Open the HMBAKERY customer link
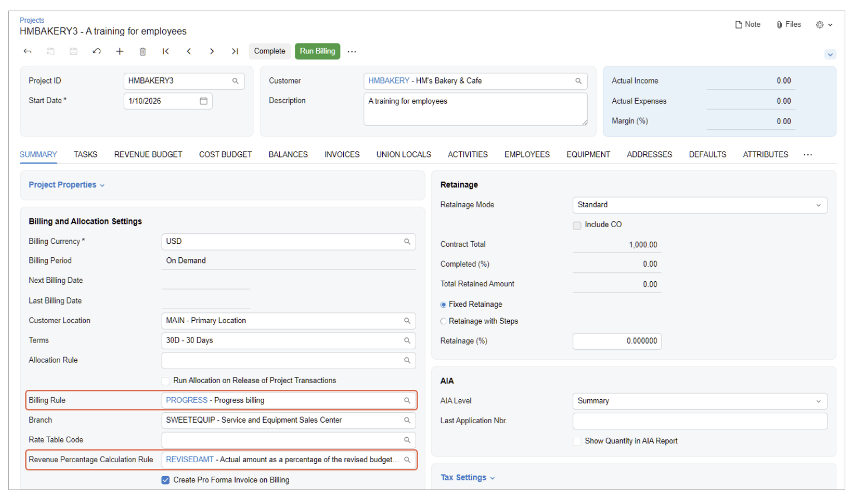The width and height of the screenshot is (862, 504). pyautogui.click(x=389, y=81)
